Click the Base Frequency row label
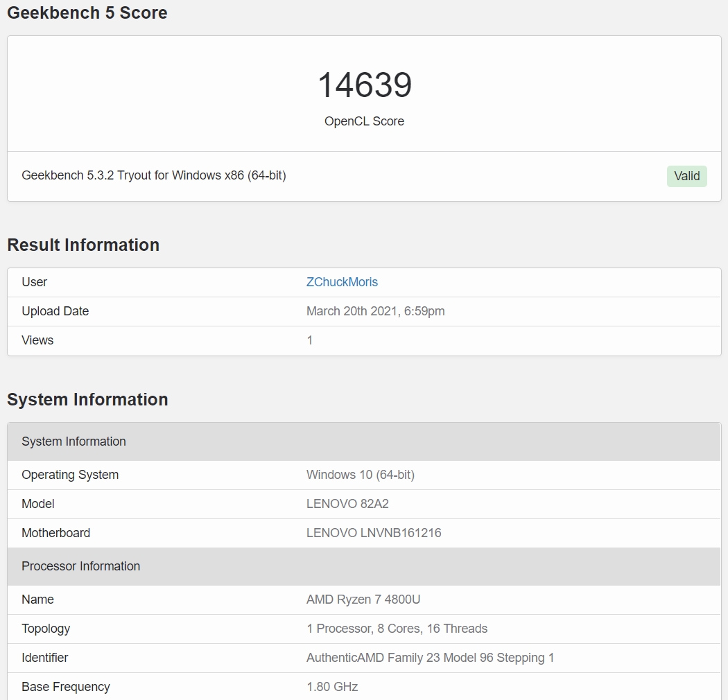Screen dimensions: 728x700 (x=66, y=687)
